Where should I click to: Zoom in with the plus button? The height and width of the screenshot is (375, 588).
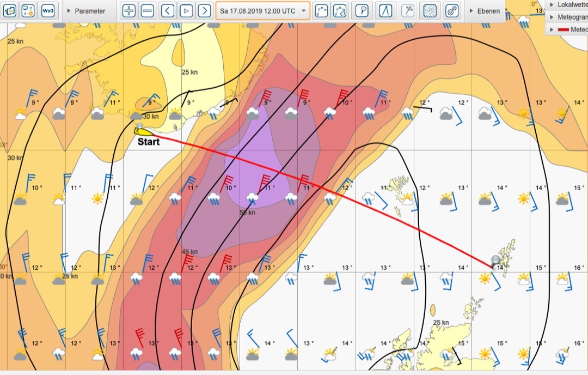coord(129,10)
